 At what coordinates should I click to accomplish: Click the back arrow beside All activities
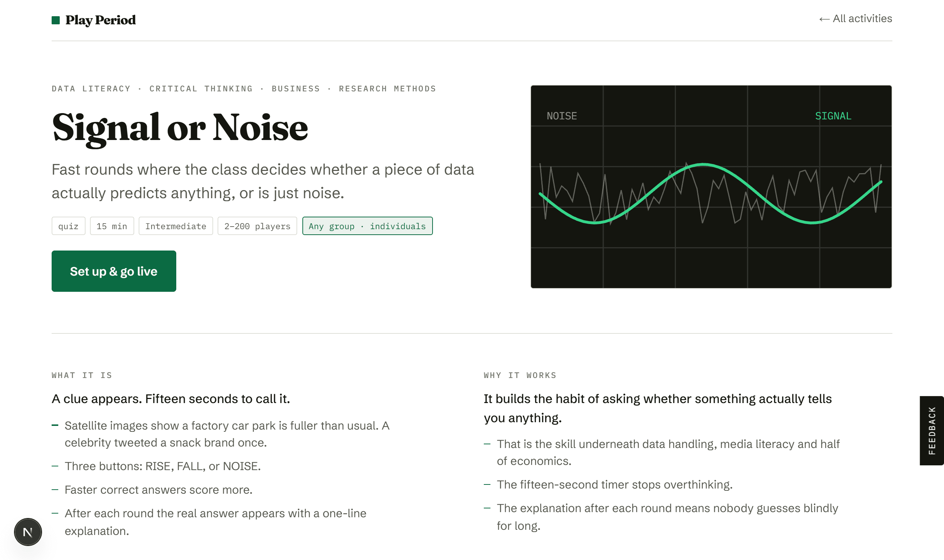(x=824, y=19)
